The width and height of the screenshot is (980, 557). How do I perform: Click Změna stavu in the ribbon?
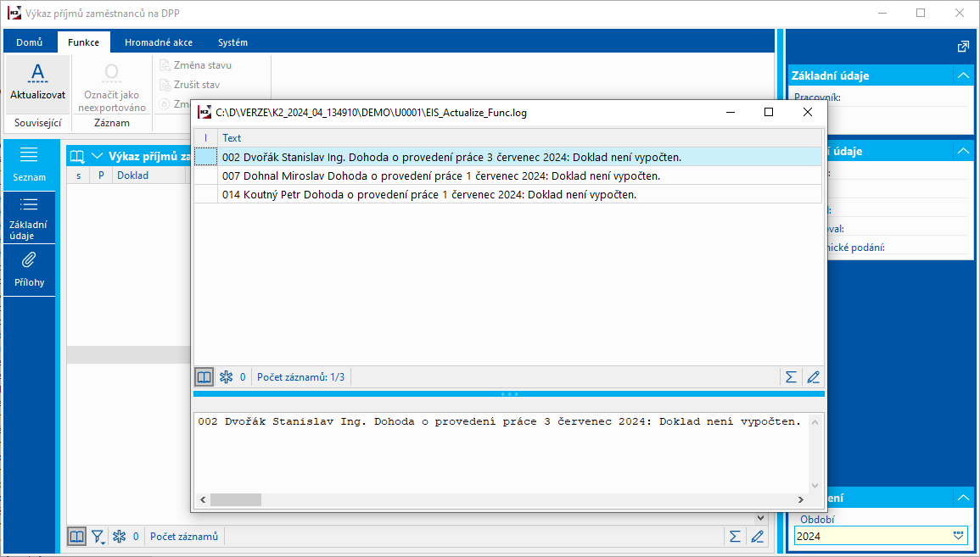pos(196,65)
